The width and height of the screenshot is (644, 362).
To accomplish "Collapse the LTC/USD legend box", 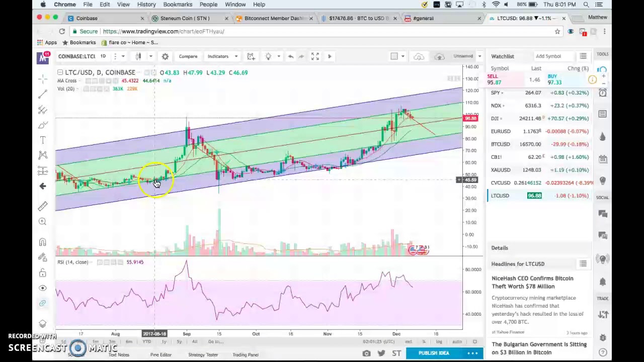I will (x=60, y=72).
